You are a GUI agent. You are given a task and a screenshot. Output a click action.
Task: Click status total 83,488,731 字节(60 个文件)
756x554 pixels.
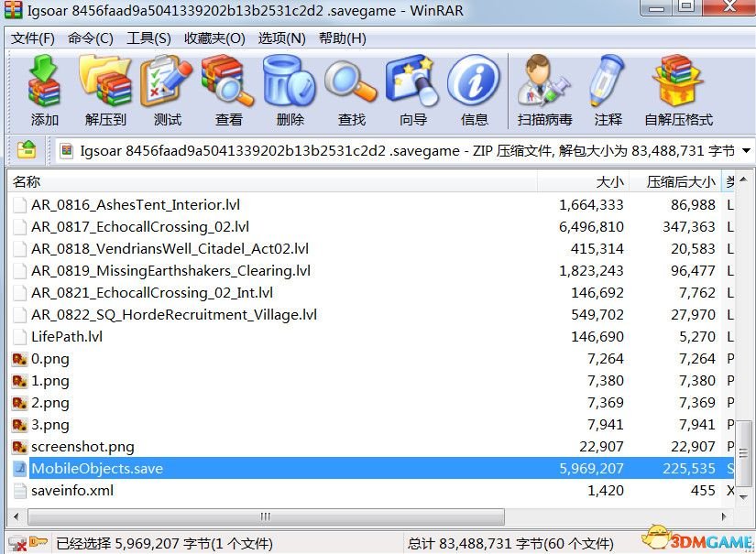pos(511,544)
